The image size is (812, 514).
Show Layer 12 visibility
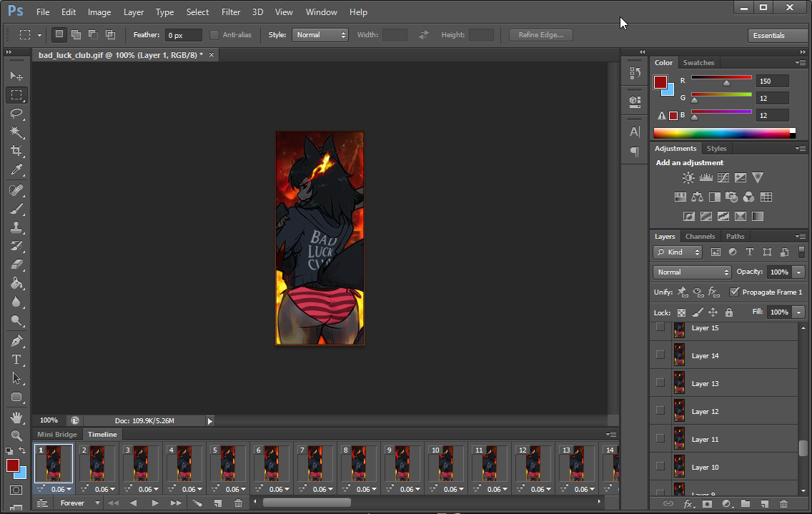click(660, 410)
